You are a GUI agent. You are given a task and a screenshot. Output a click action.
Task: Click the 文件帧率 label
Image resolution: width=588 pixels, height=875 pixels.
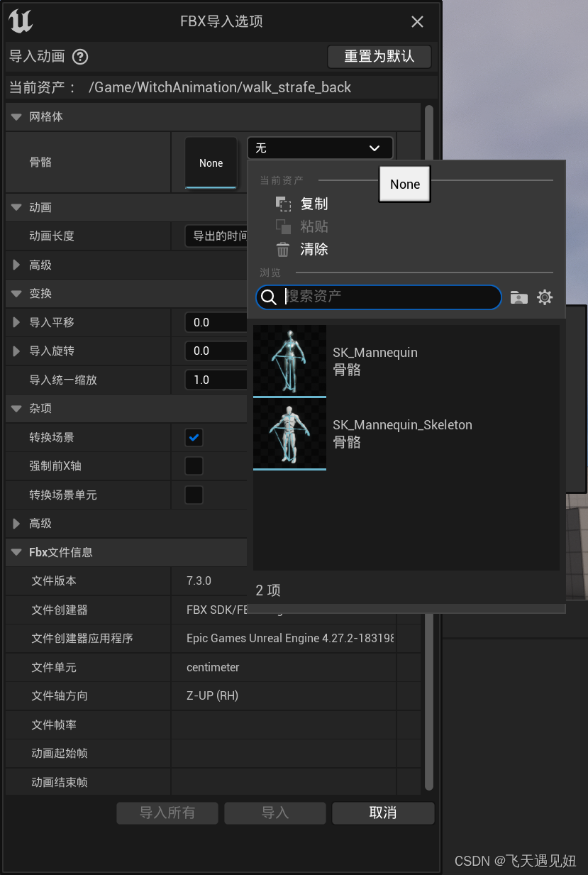point(54,725)
